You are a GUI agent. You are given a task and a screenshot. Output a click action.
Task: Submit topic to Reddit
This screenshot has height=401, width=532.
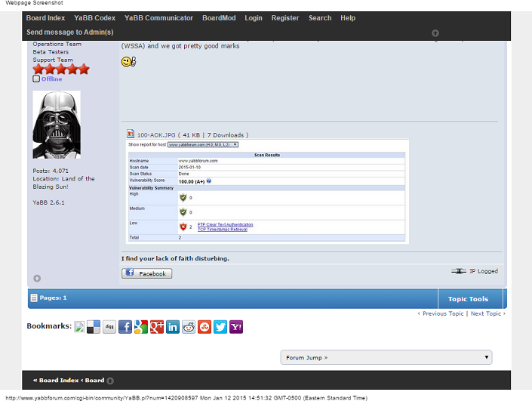(189, 327)
